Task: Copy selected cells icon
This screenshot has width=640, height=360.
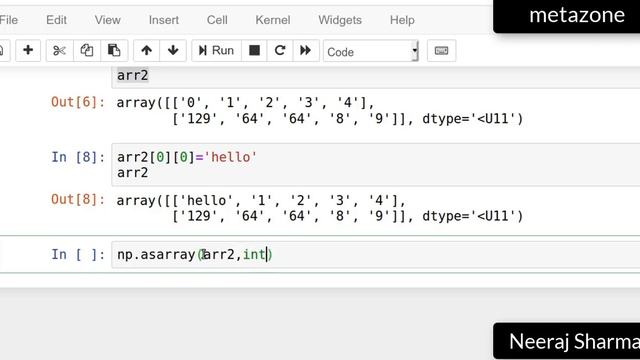Action: tap(87, 51)
